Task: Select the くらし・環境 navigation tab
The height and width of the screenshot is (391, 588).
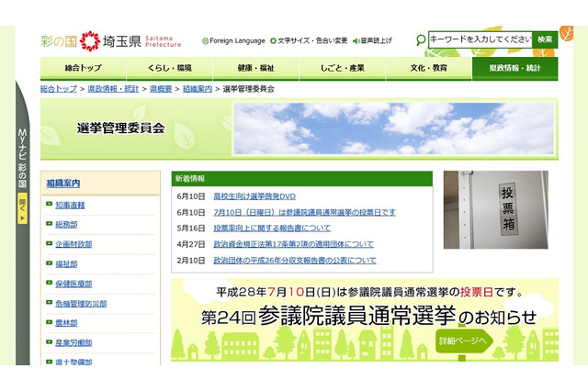Action: tap(169, 69)
